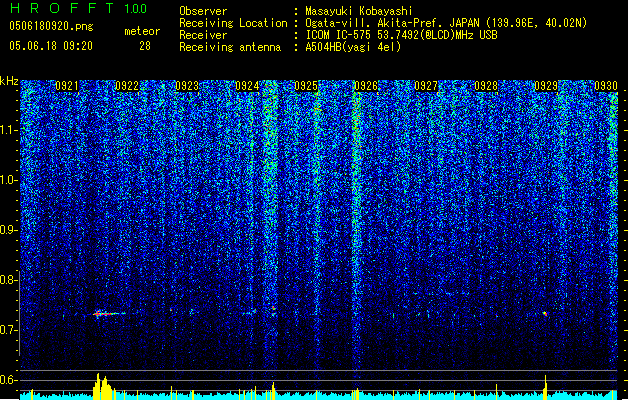This screenshot has width=629, height=400.
Task: Click the 0922 time marker
Action: coord(127,86)
